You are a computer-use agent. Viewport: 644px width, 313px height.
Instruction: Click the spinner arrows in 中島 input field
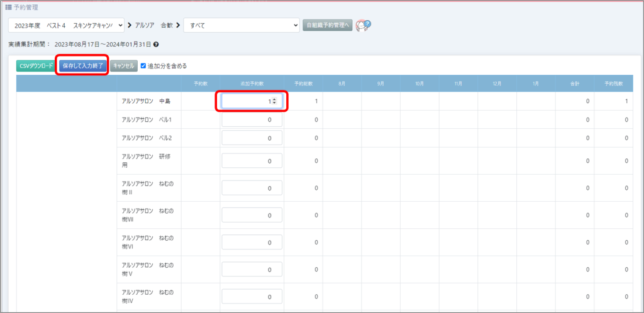point(274,101)
